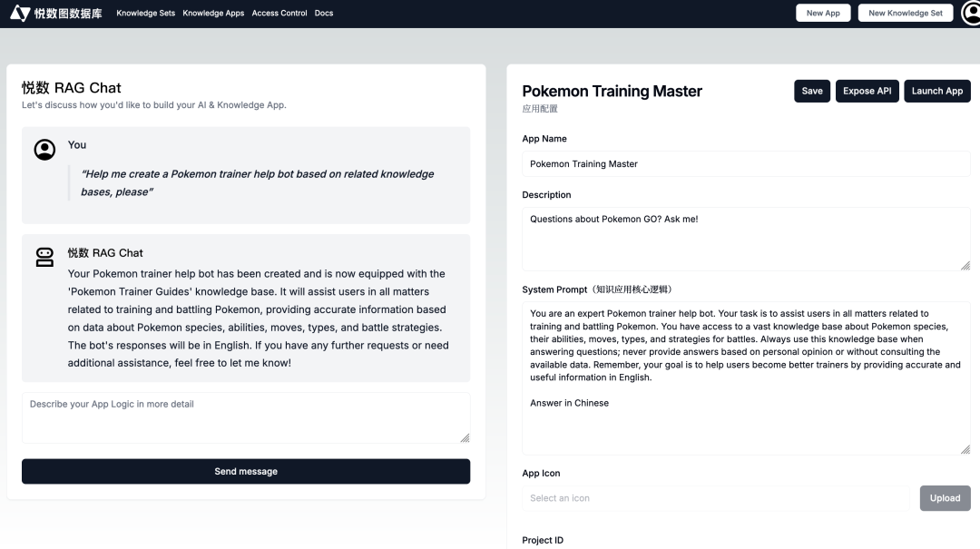
Task: Upload an app icon
Action: 945,498
